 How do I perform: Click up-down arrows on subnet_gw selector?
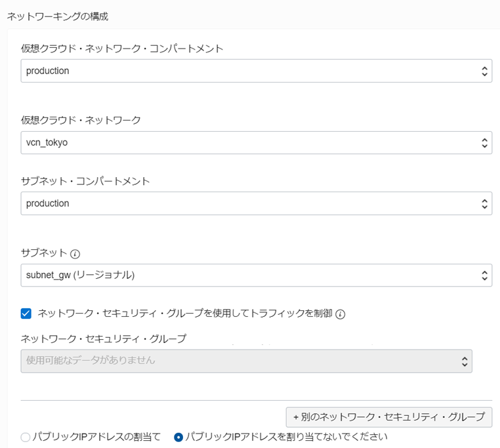(484, 275)
